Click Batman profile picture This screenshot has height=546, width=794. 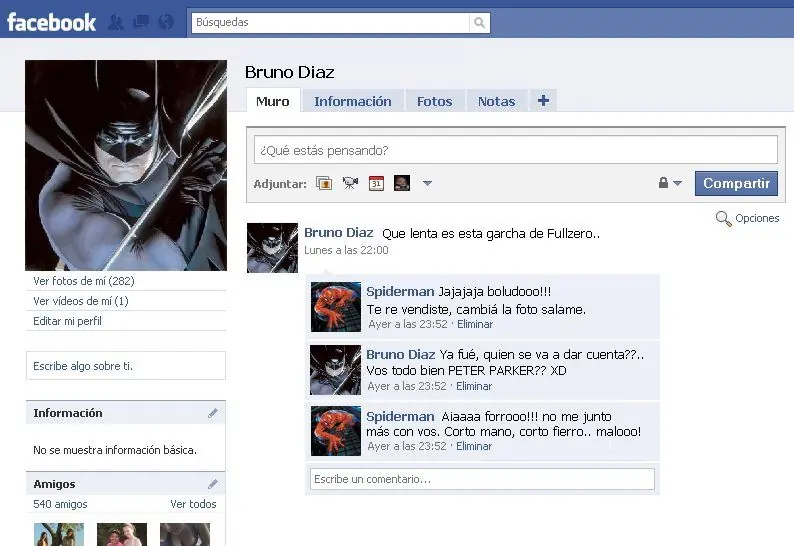pyautogui.click(x=126, y=165)
